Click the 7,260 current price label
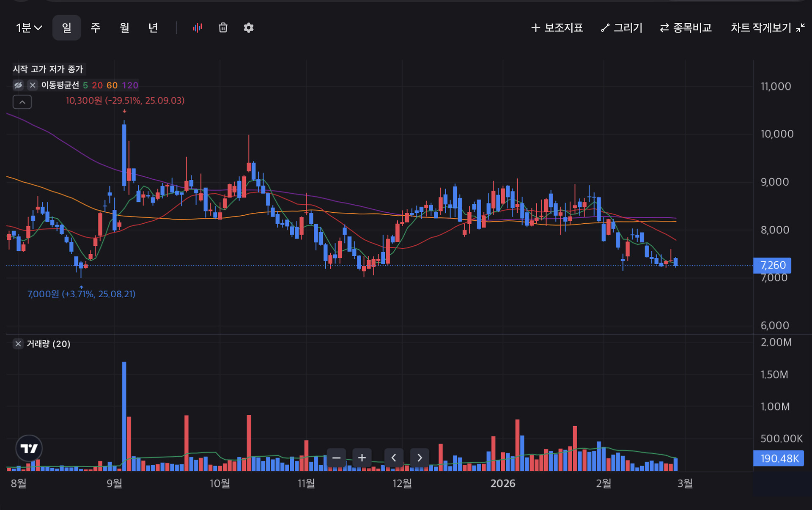The image size is (812, 510). click(x=772, y=265)
